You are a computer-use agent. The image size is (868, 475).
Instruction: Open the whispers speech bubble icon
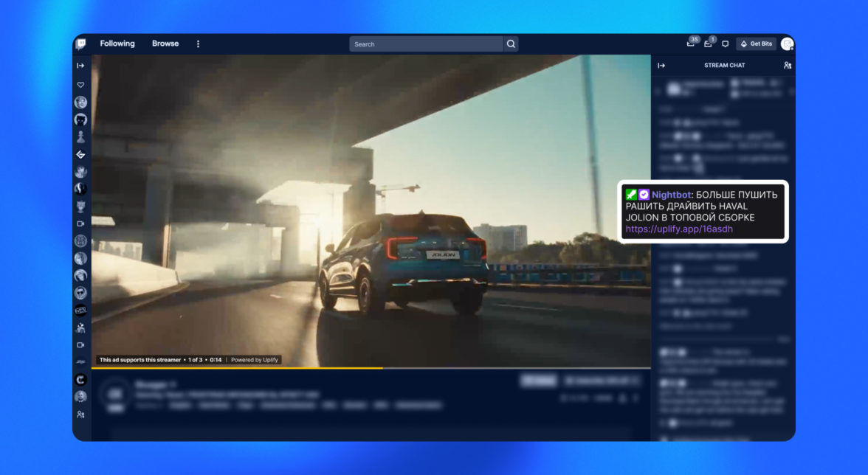point(726,44)
